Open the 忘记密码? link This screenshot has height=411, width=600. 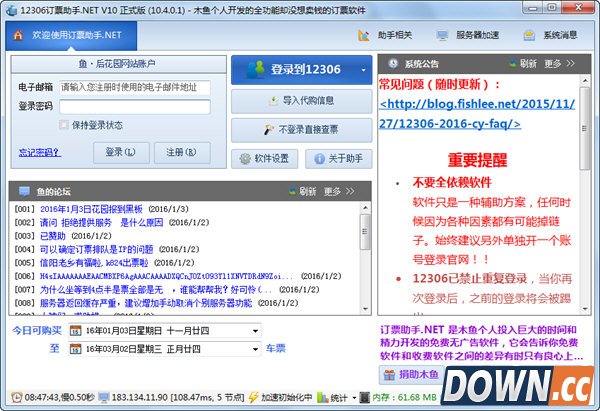click(40, 152)
